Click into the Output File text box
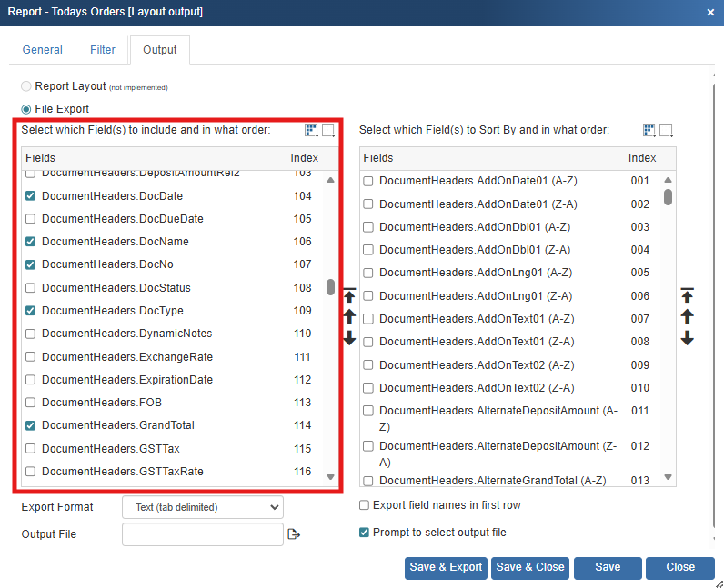 pyautogui.click(x=203, y=534)
